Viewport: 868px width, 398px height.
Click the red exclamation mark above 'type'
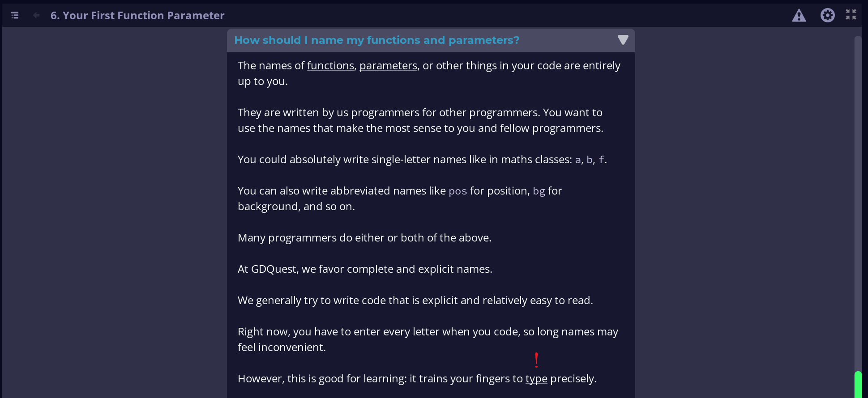pyautogui.click(x=536, y=360)
